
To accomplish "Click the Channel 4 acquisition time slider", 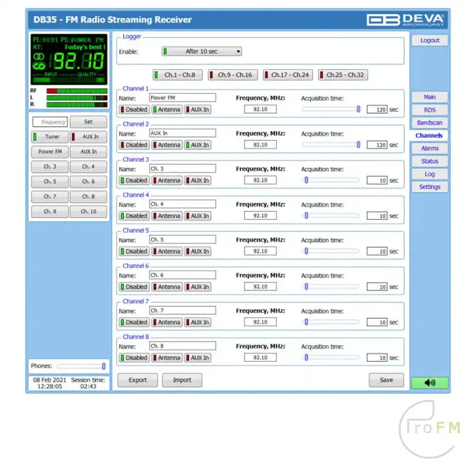I will point(330,215).
